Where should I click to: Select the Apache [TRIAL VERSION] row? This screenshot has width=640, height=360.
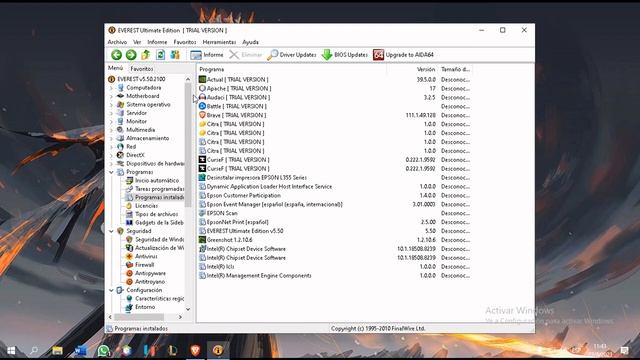335,89
